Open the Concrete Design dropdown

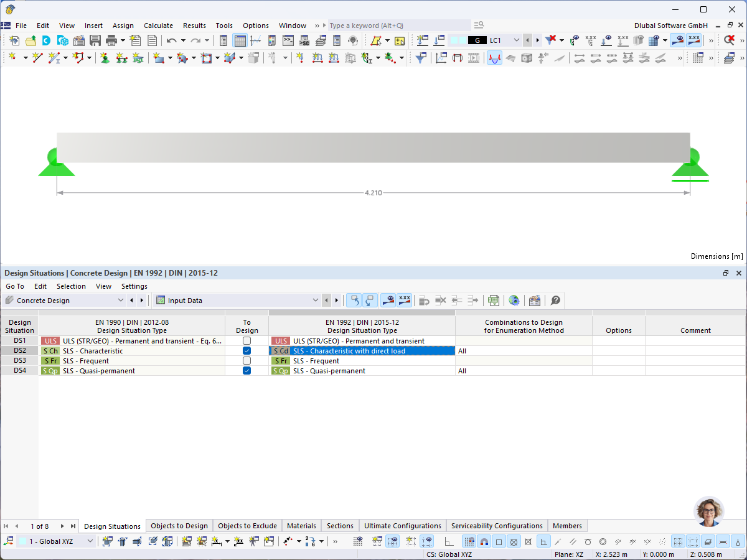tap(122, 300)
